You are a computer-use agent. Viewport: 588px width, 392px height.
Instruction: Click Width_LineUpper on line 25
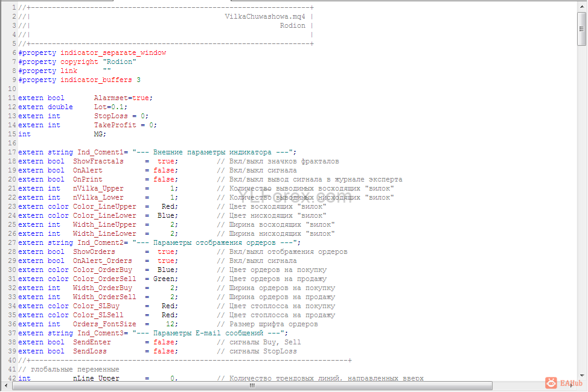104,224
